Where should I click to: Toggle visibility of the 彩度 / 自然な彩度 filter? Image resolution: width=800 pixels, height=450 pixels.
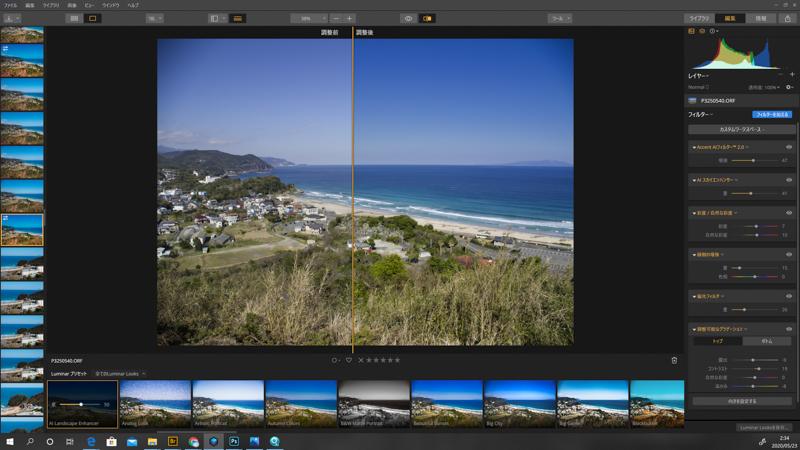click(x=789, y=213)
